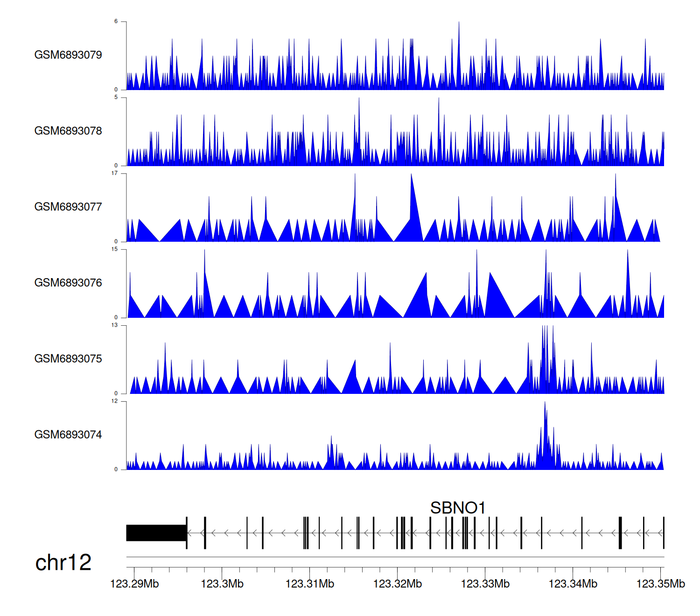700x616 pixels.
Task: Click the y-axis maximum 17 on GSM6893077
Action: (115, 174)
